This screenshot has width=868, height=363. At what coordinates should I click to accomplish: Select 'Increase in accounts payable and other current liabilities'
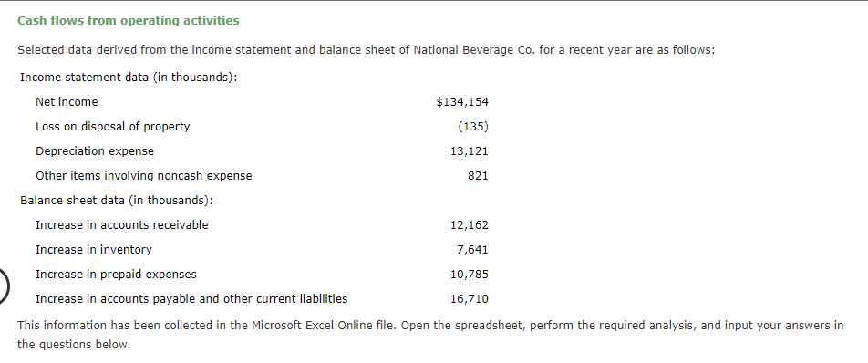191,299
